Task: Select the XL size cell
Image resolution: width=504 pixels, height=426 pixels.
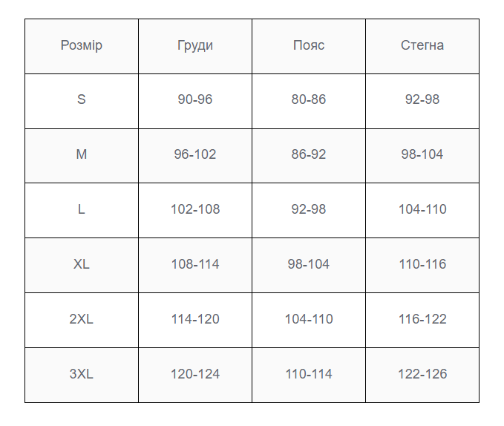Action: point(82,266)
